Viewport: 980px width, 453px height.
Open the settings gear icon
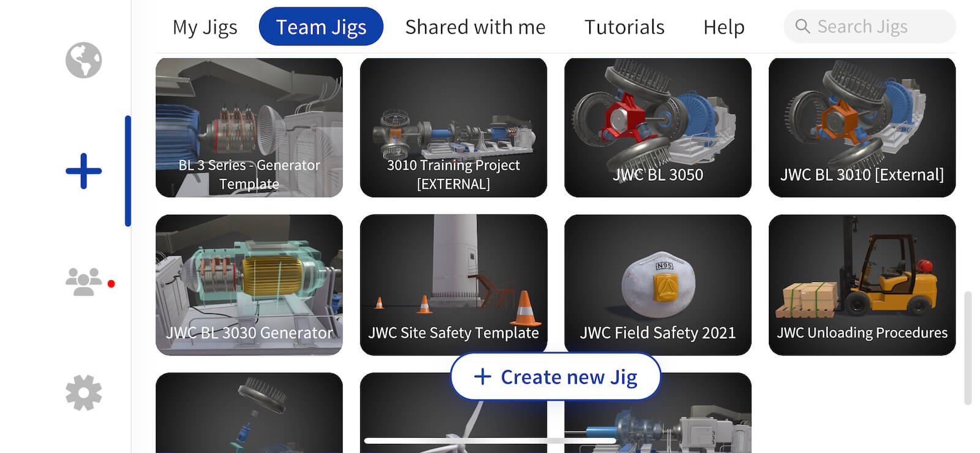(83, 393)
